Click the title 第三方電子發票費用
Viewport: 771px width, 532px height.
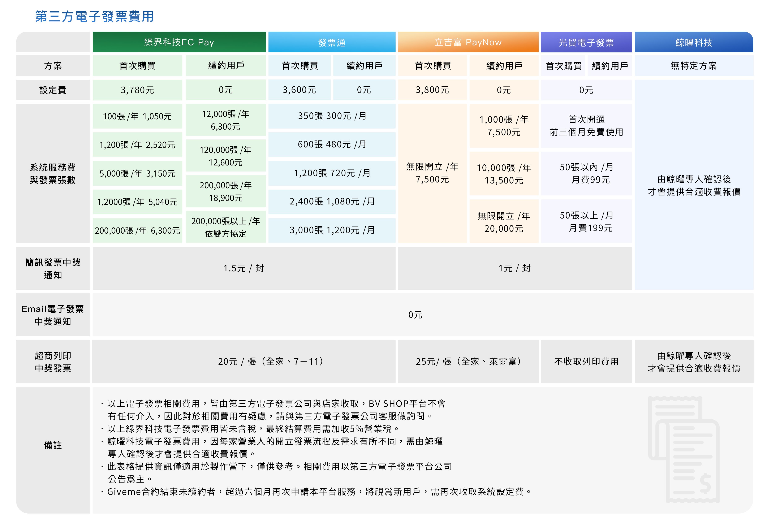coord(94,16)
